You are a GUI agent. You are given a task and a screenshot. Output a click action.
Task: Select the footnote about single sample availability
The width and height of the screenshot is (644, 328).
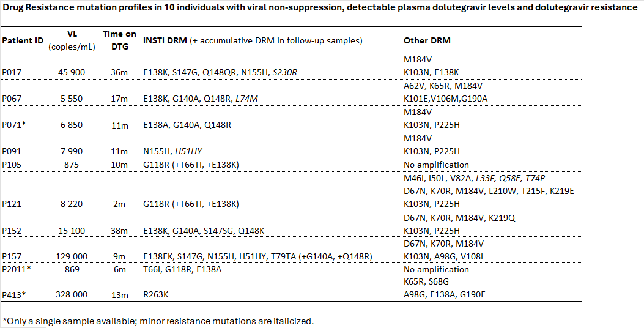click(158, 321)
